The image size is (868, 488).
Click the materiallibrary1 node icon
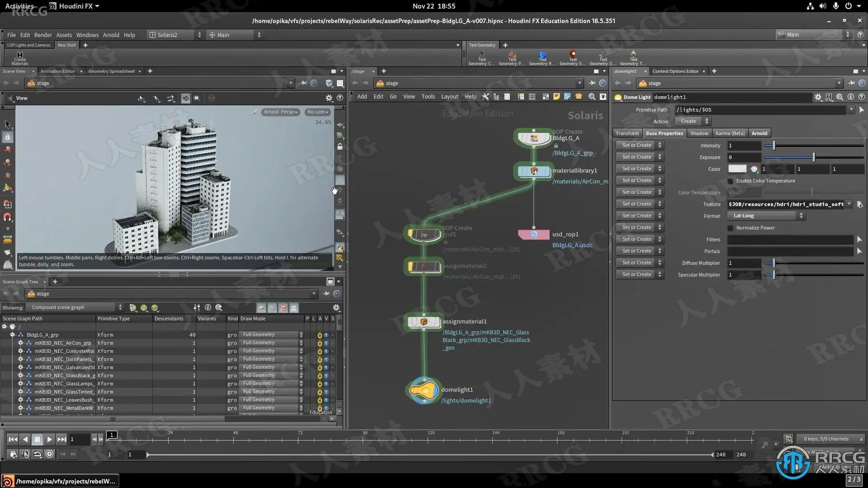(533, 171)
